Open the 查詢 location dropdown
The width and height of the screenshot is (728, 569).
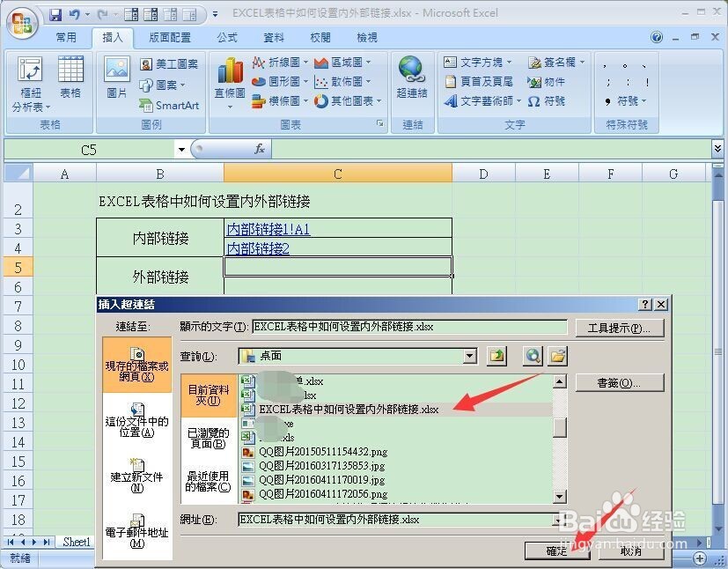(468, 356)
